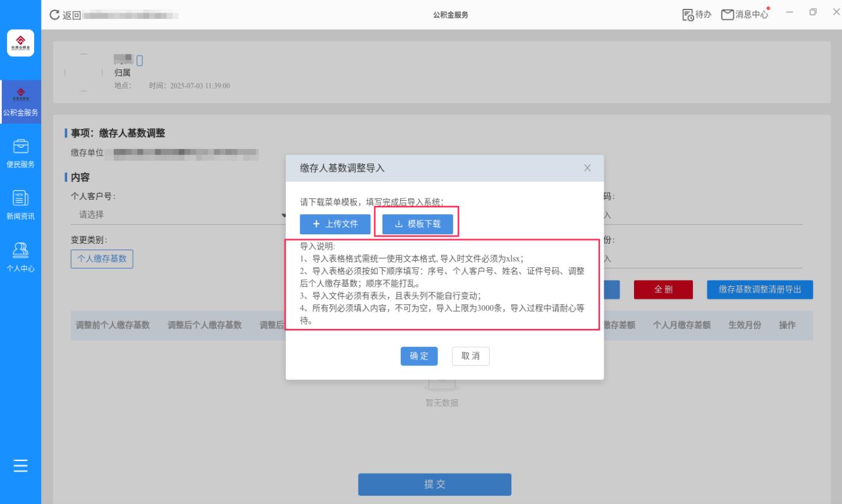Export via 缴存基数调整清册导出

tap(760, 289)
